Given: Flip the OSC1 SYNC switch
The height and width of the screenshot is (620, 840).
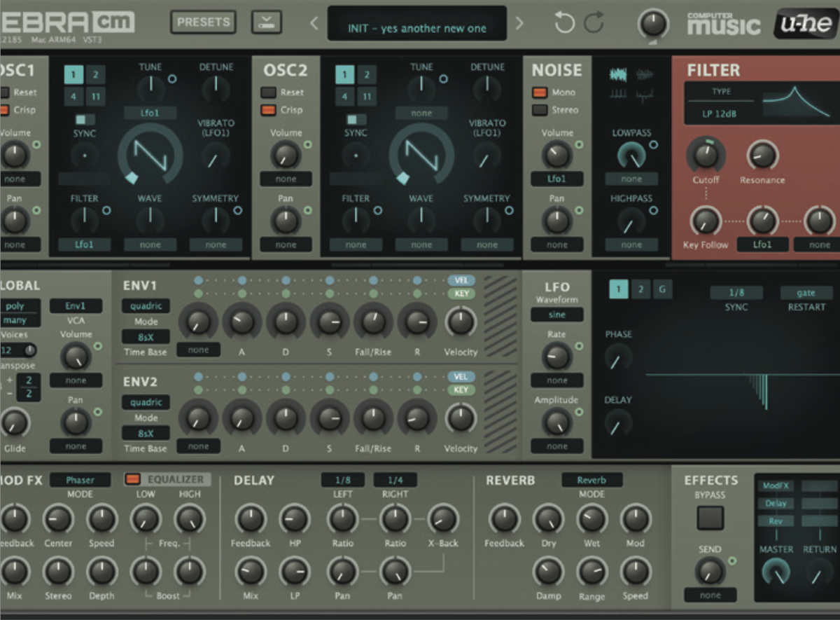Looking at the screenshot, I should pos(85,120).
